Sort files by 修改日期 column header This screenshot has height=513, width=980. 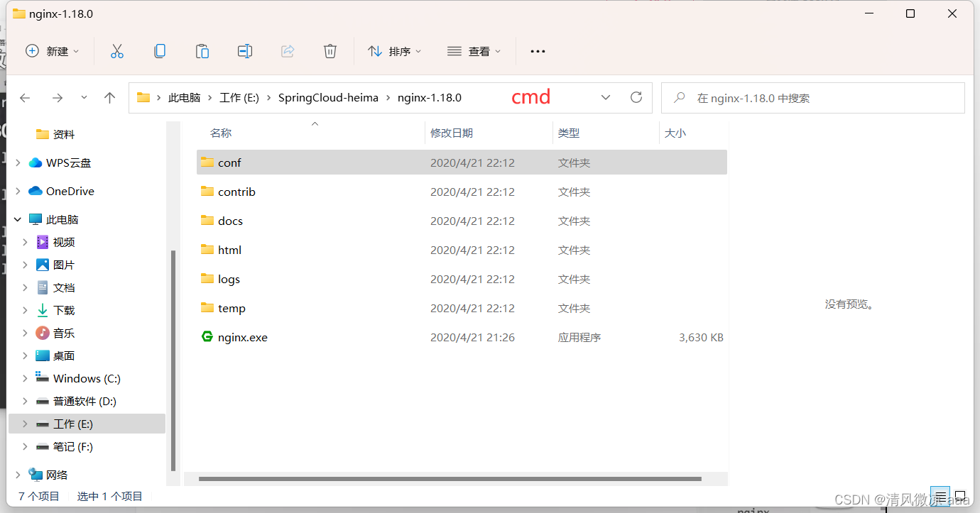tap(452, 133)
